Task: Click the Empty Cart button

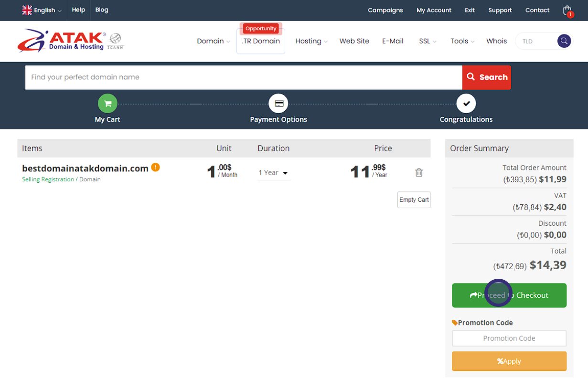Action: pos(414,200)
